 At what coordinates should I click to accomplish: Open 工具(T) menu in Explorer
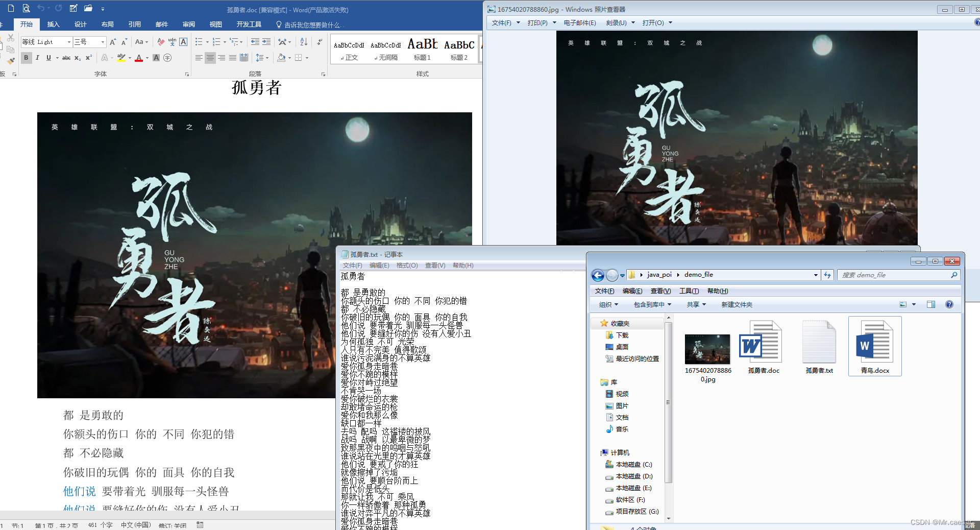point(689,291)
